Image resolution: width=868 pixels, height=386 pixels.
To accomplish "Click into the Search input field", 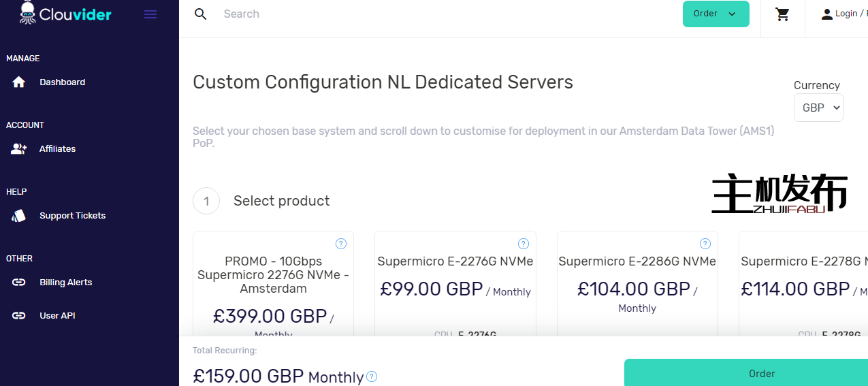I will tap(408, 14).
